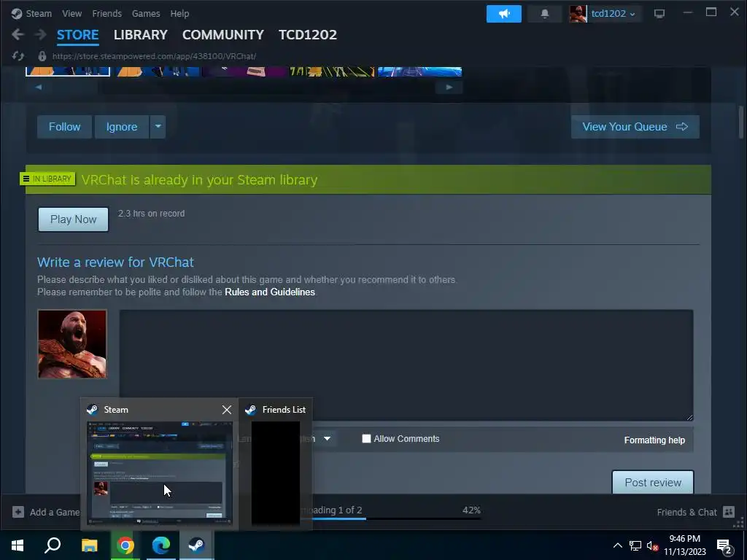Viewport: 747px width, 560px height.
Task: Switch to the COMMUNITY tab
Action: [x=223, y=35]
